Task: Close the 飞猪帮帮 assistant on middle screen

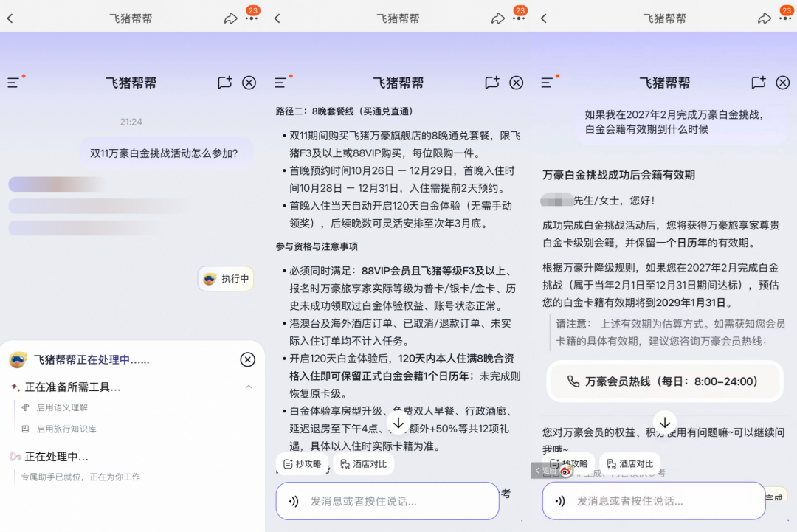Action: [517, 83]
